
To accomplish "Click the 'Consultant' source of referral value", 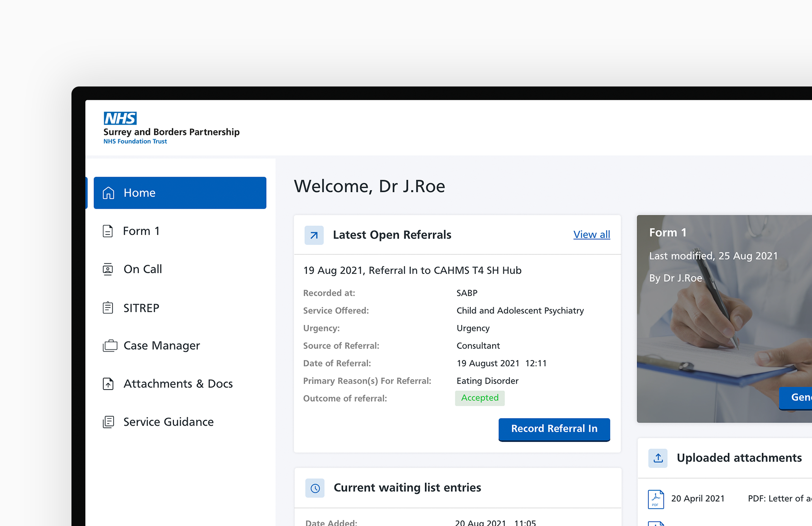I will [x=478, y=346].
